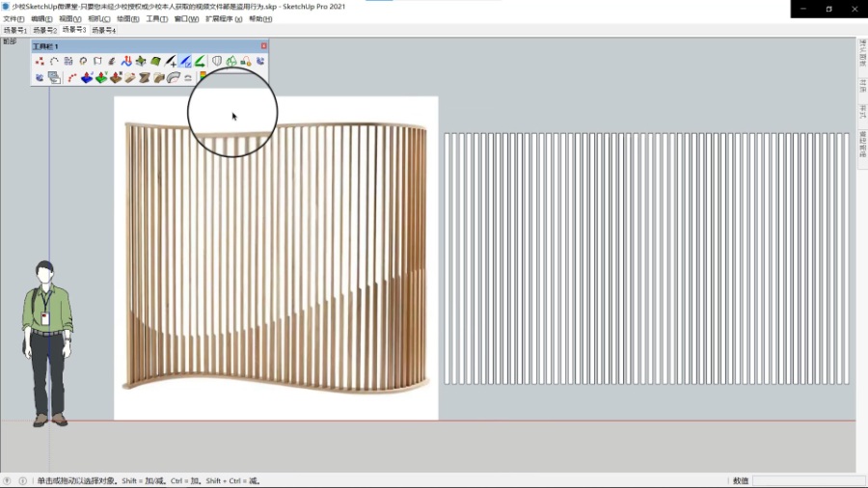This screenshot has width=868, height=488.
Task: Click the blue push-pull arrow icon
Action: (x=87, y=78)
